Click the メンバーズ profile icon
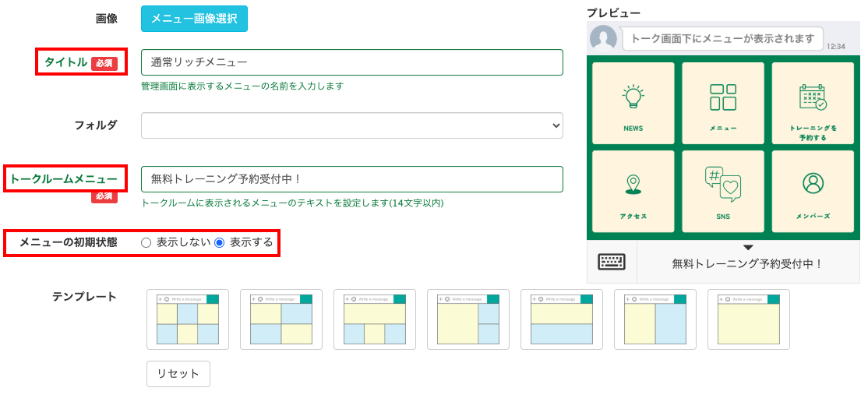This screenshot has height=402, width=868. (x=813, y=183)
